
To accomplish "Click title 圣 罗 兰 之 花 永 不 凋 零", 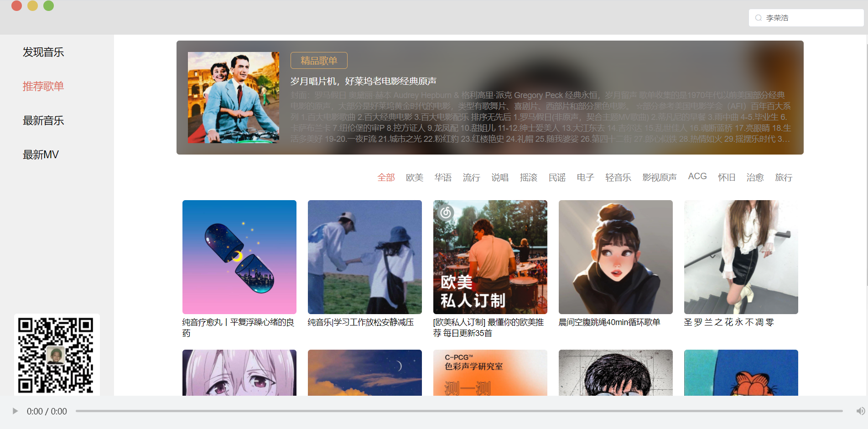I will [729, 322].
